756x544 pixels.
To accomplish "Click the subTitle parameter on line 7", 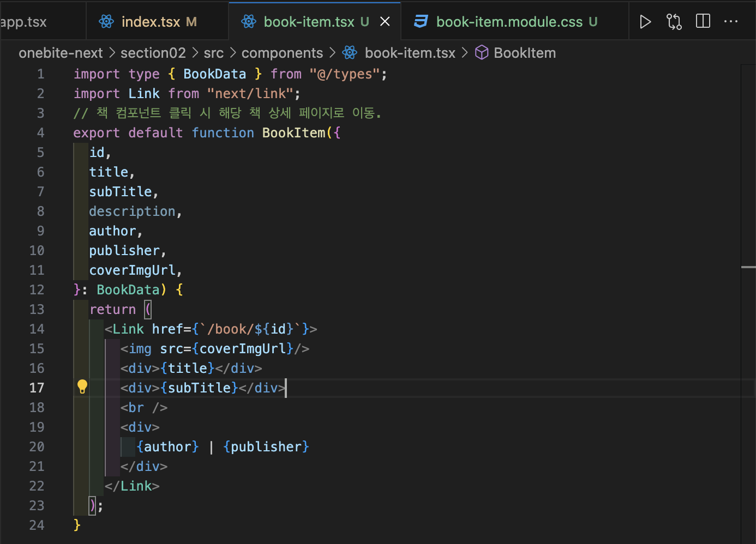I will pyautogui.click(x=121, y=192).
